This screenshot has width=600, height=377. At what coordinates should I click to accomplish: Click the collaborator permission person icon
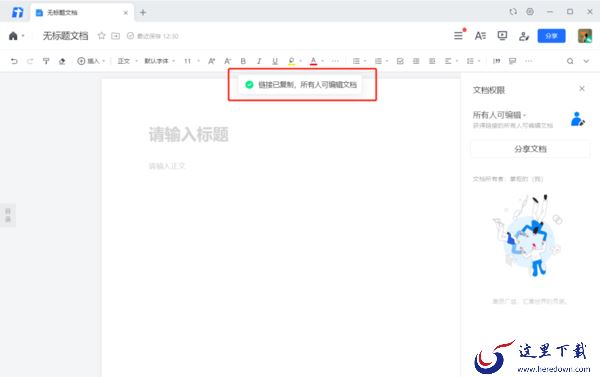click(x=524, y=36)
